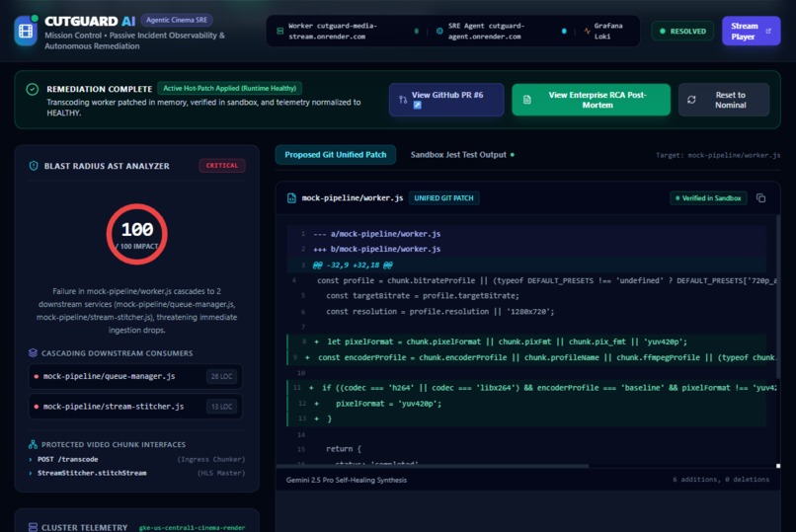The height and width of the screenshot is (532, 796).
Task: Click Gemini 2.5 Pro Self-Healing Synthesis label
Action: tap(347, 480)
